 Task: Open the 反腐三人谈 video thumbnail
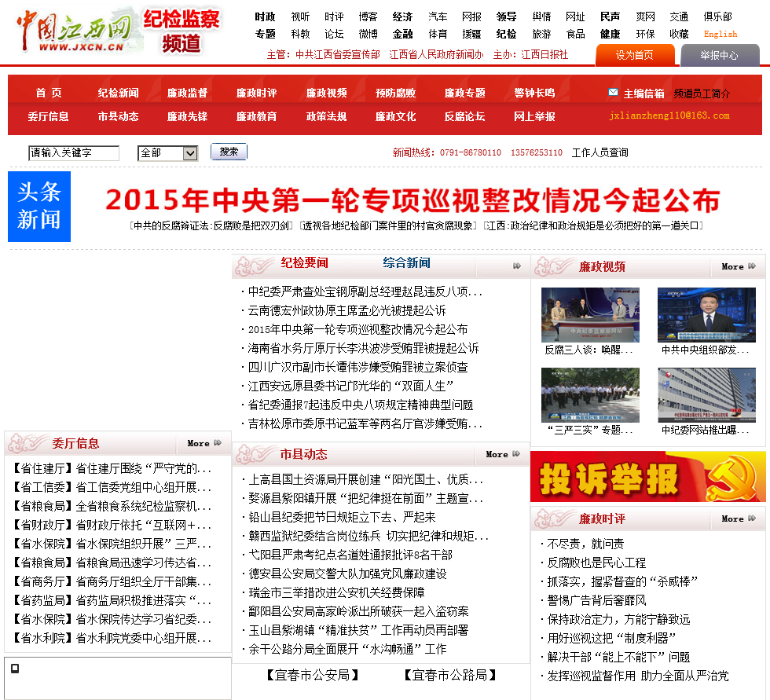[590, 315]
